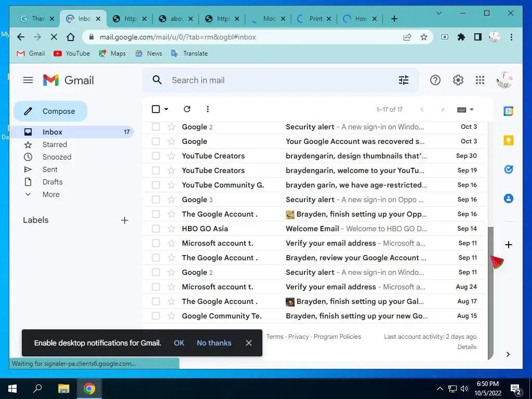Open Google apps grid icon
532x399 pixels.
(x=480, y=81)
